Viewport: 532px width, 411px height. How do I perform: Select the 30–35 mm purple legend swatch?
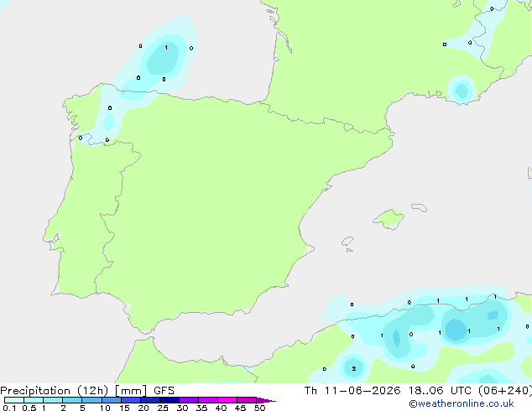(188, 400)
